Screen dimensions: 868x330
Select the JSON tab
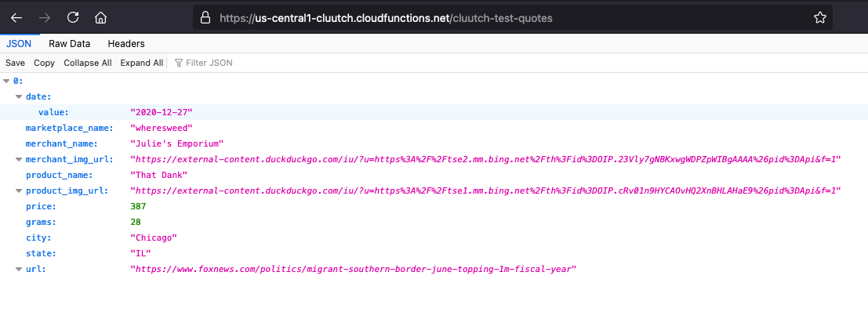(x=19, y=44)
